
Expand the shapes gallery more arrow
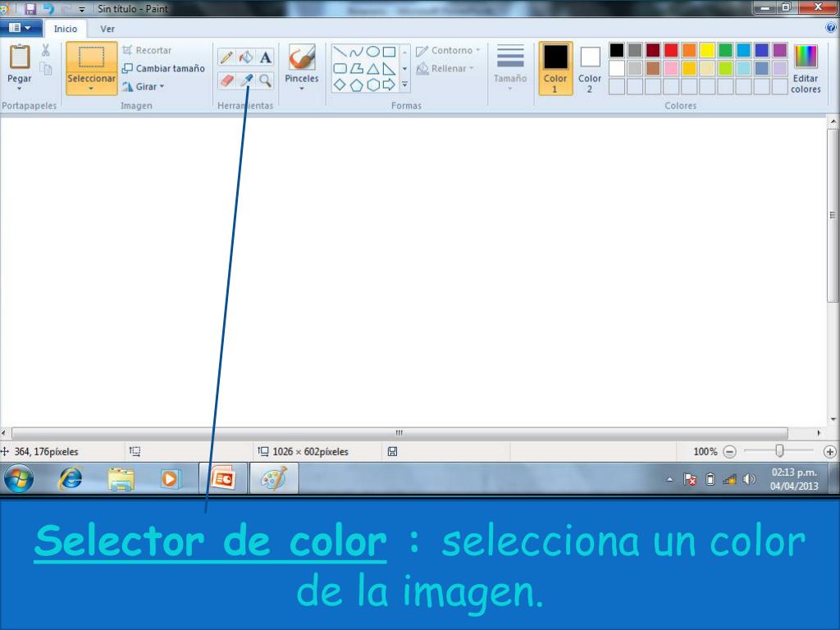click(x=405, y=84)
